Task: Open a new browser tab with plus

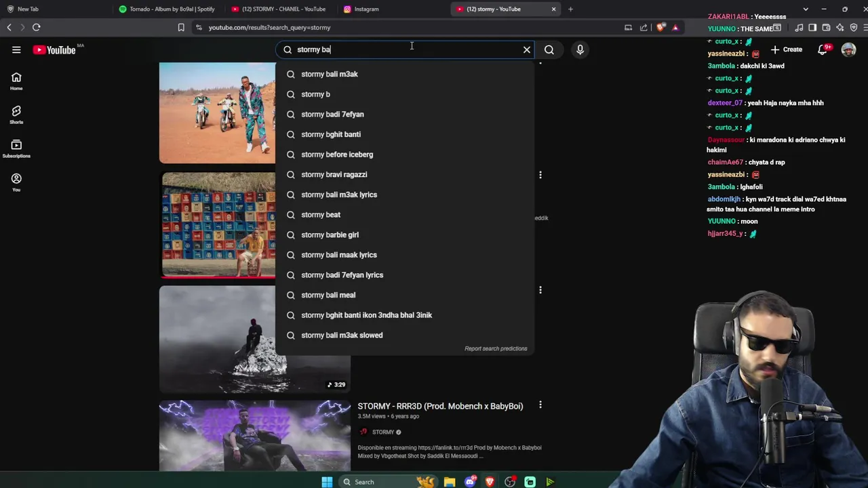Action: pyautogui.click(x=570, y=9)
